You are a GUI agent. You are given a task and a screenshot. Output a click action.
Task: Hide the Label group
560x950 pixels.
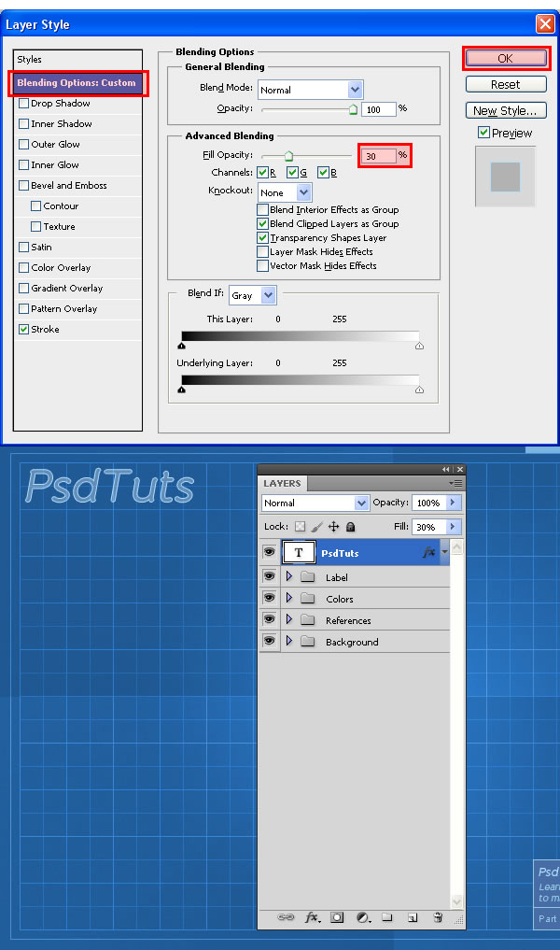click(270, 576)
